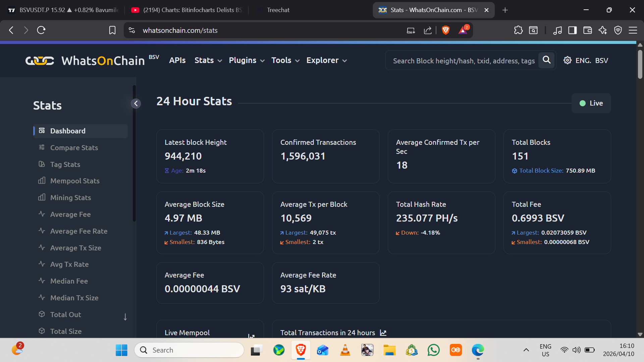Click the Windows taskbar search box

[x=190, y=350]
